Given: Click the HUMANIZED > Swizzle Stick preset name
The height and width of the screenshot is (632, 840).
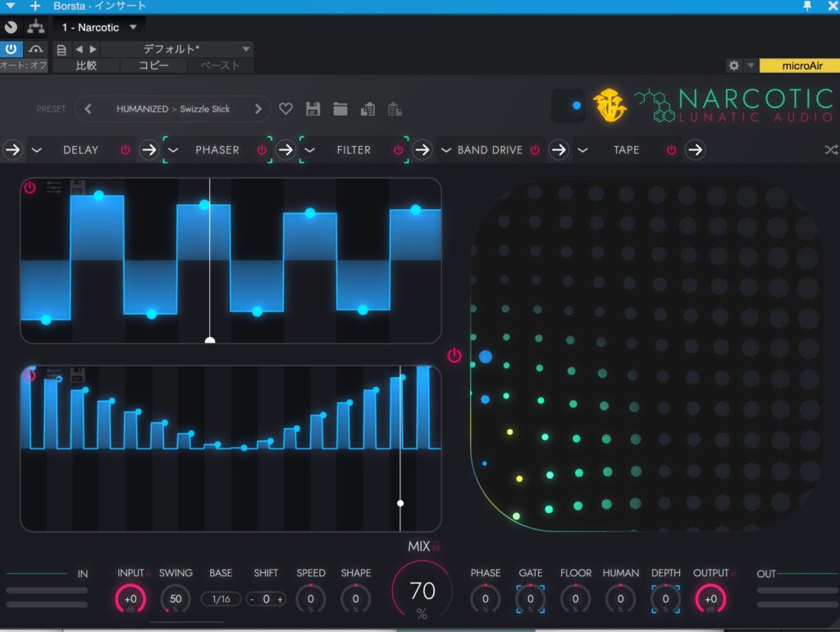Looking at the screenshot, I should click(173, 109).
